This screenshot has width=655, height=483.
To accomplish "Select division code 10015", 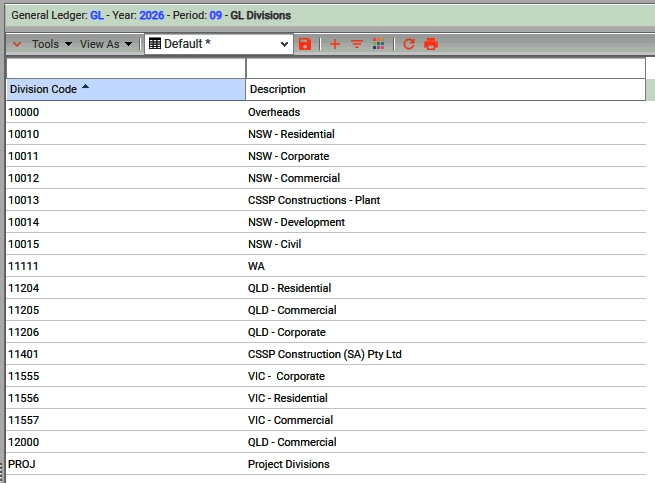I will [23, 244].
